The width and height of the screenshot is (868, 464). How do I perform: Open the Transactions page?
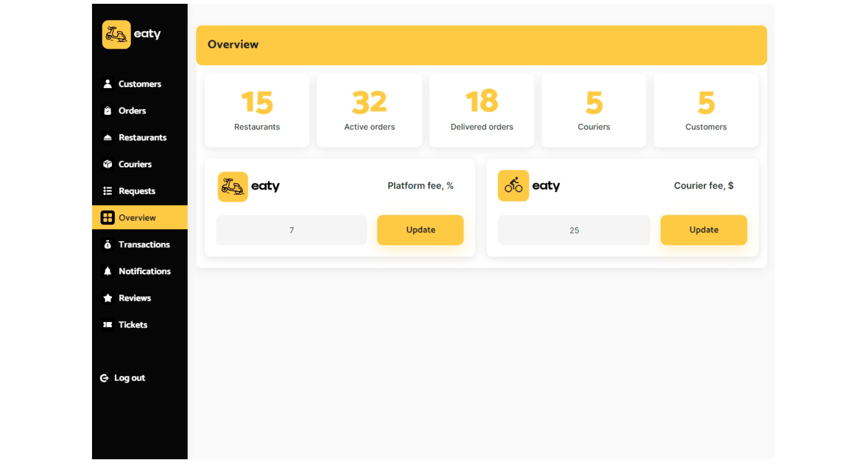(140, 244)
